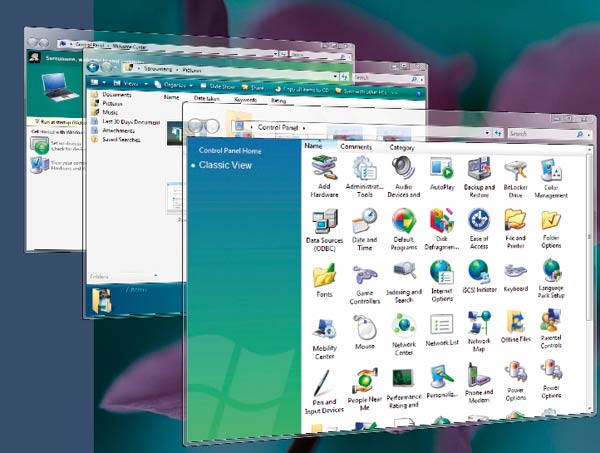The width and height of the screenshot is (600, 453).
Task: Sort by Name column in Control Panel
Action: coord(313,146)
